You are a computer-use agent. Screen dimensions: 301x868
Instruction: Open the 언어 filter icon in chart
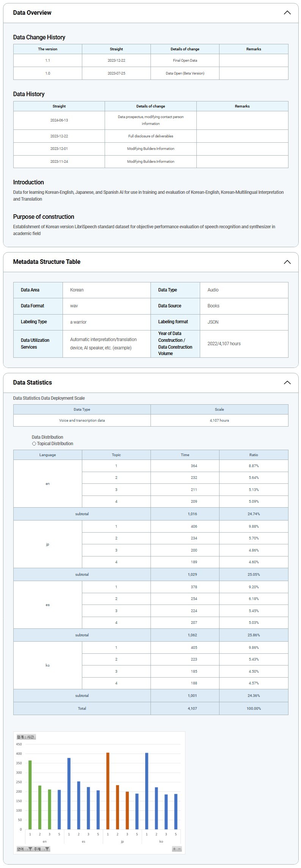tap(30, 849)
